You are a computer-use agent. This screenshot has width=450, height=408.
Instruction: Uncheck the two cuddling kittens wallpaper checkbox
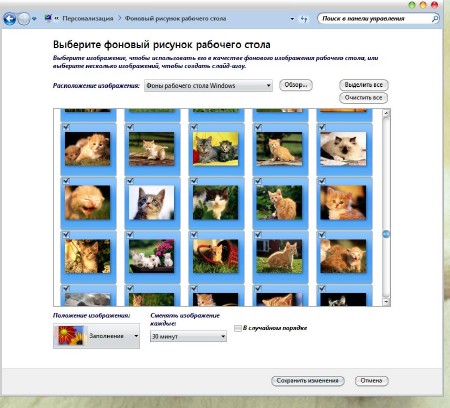(x=66, y=127)
